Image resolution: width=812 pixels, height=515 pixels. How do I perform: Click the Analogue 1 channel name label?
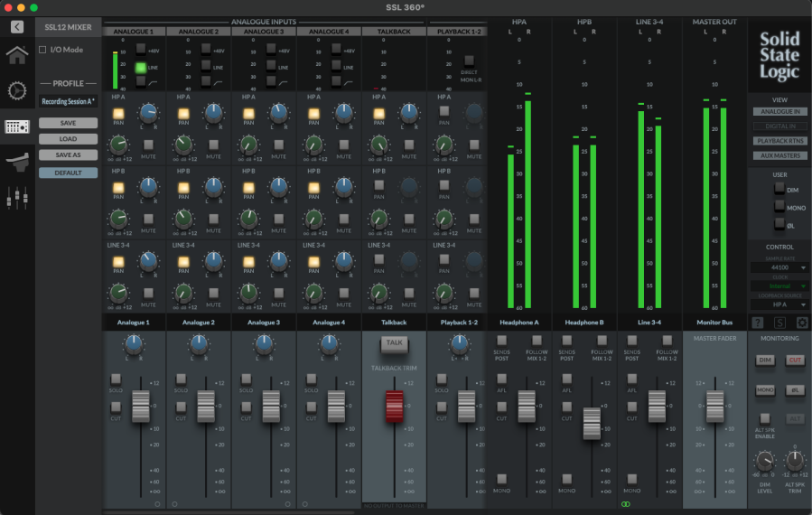133,323
